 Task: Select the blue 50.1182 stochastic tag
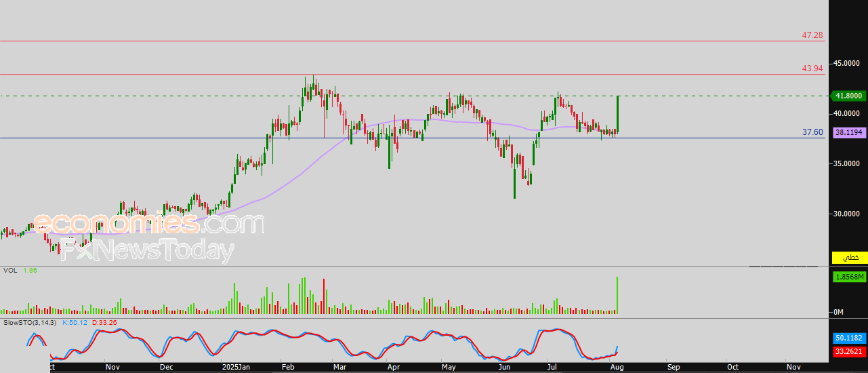point(848,338)
